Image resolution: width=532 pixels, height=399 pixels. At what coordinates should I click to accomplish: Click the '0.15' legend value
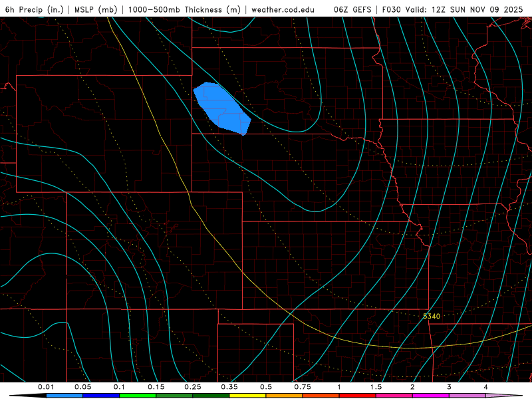click(x=156, y=387)
